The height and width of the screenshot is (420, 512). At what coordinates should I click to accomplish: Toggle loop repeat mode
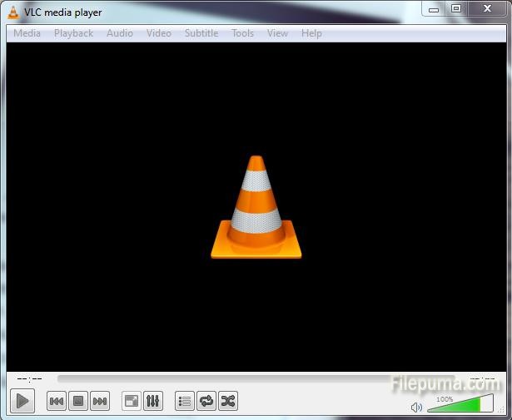click(x=206, y=402)
